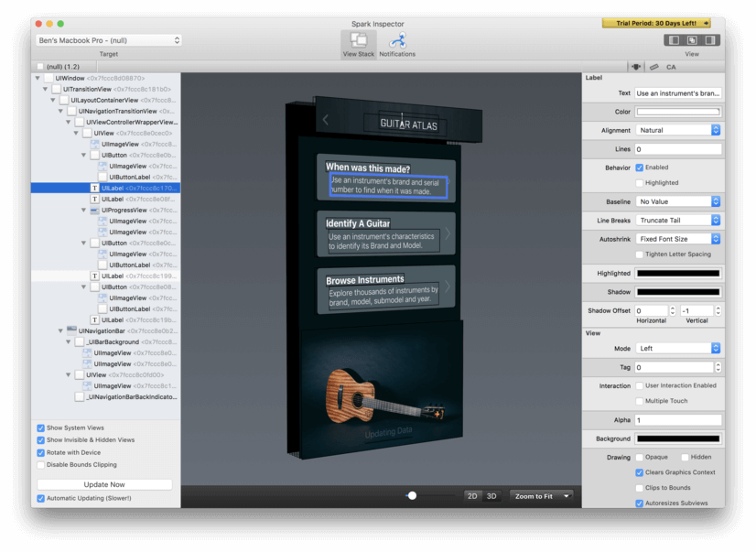Toggle the right inspector pane icon
Screen dimensions: 756x552
pyautogui.click(x=709, y=40)
